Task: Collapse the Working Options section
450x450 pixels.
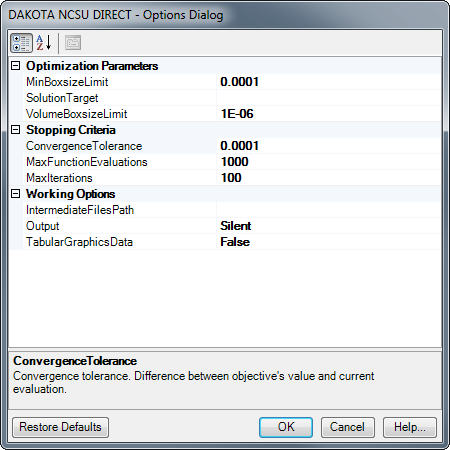Action: 16,193
